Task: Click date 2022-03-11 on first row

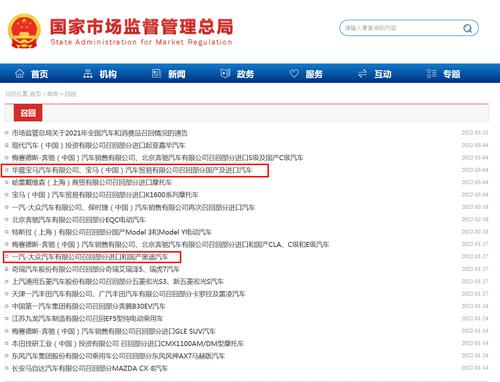Action: pos(475,133)
